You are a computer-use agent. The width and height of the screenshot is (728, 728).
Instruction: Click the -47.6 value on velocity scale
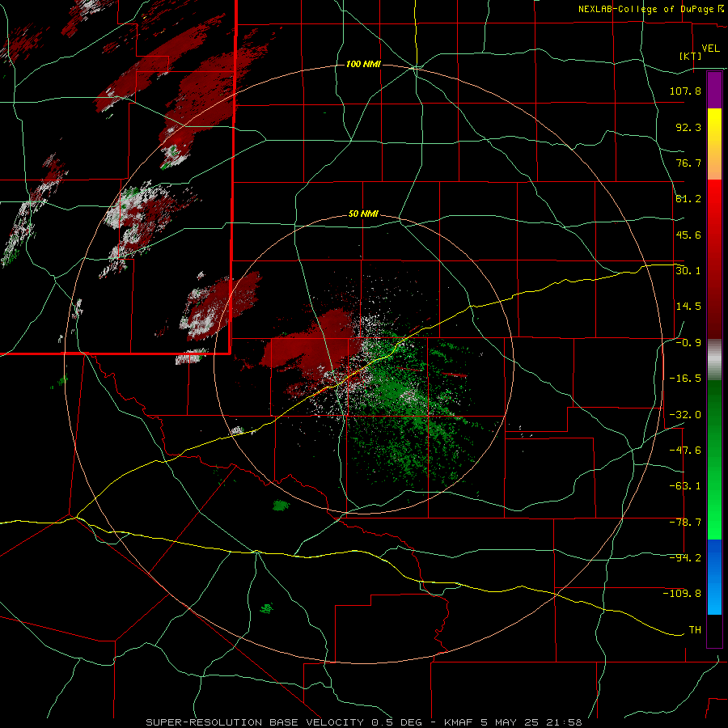[685, 451]
